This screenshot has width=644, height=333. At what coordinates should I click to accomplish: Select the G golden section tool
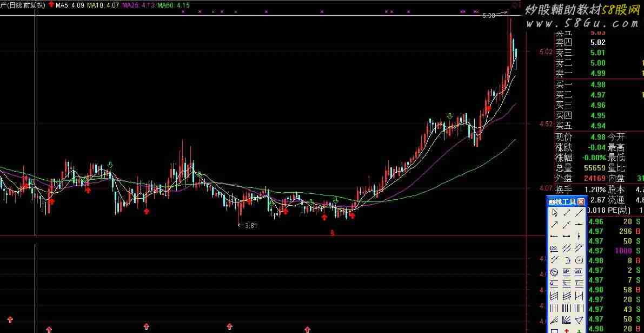pos(554,284)
